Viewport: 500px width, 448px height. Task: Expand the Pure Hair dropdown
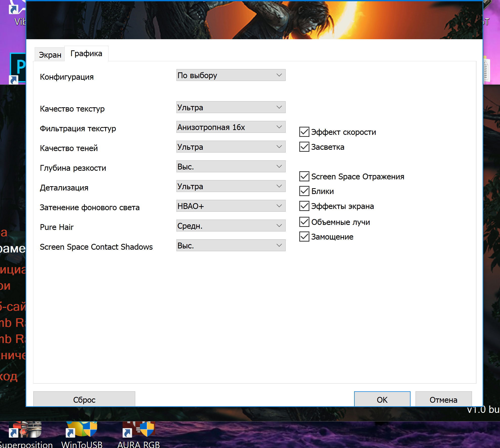click(x=231, y=226)
